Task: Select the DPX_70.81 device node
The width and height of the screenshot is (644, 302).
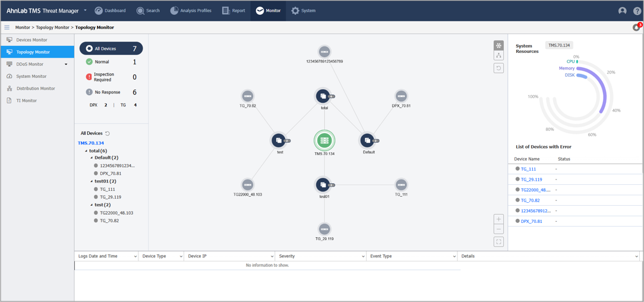Action: (401, 96)
